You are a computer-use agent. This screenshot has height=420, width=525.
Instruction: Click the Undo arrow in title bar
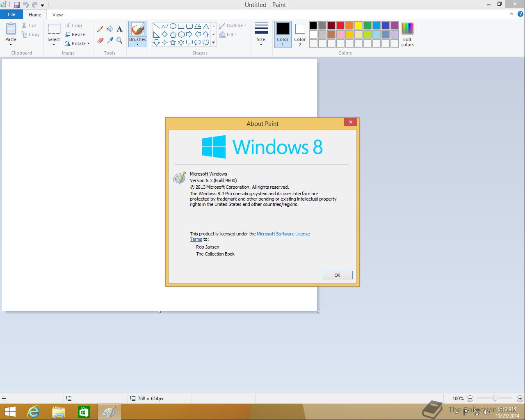pos(26,5)
